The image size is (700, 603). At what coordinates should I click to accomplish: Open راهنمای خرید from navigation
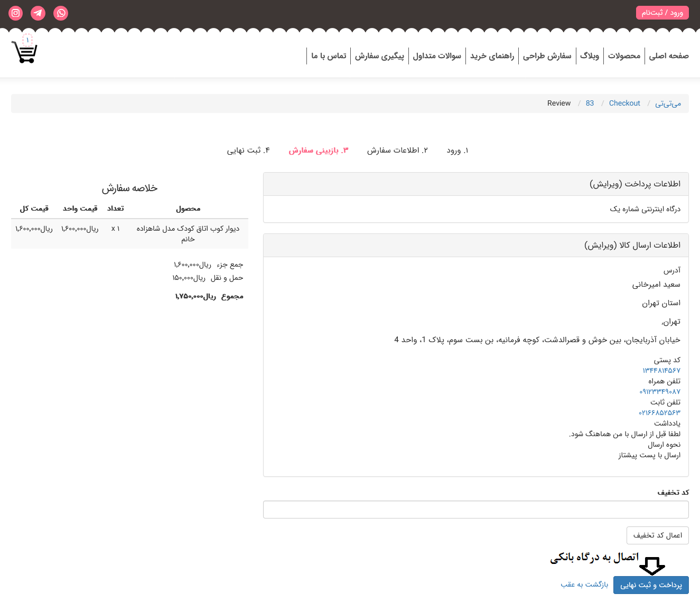491,55
